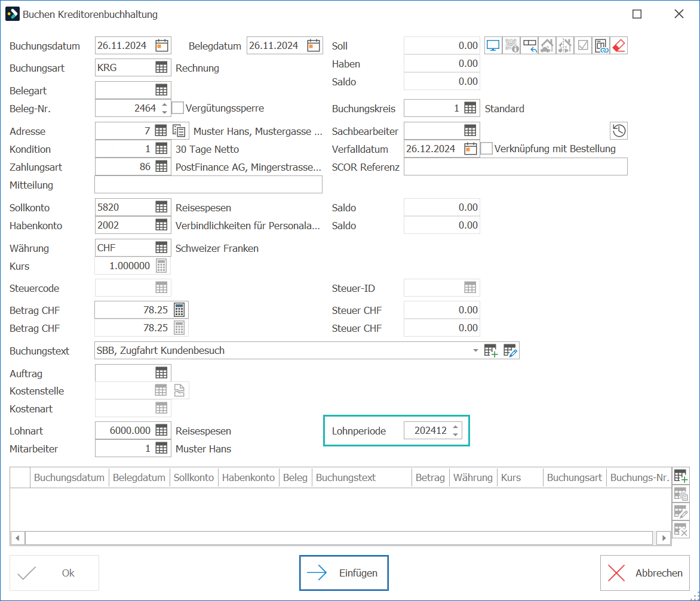This screenshot has width=700, height=601.
Task: Click the Buchungstext column header
Action: coord(361,477)
